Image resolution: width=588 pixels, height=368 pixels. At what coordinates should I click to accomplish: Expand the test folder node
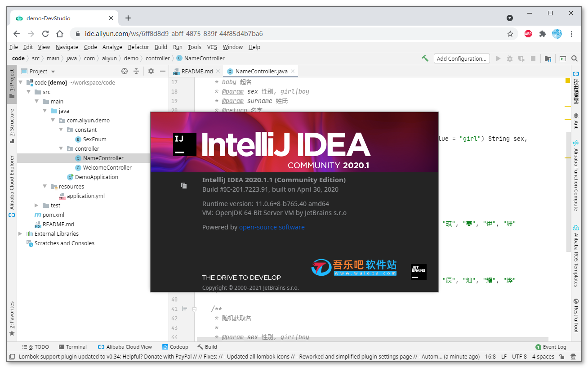(x=37, y=205)
